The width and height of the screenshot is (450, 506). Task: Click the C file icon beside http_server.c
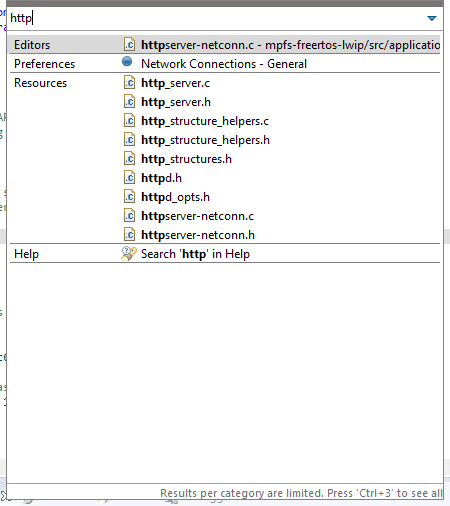129,83
